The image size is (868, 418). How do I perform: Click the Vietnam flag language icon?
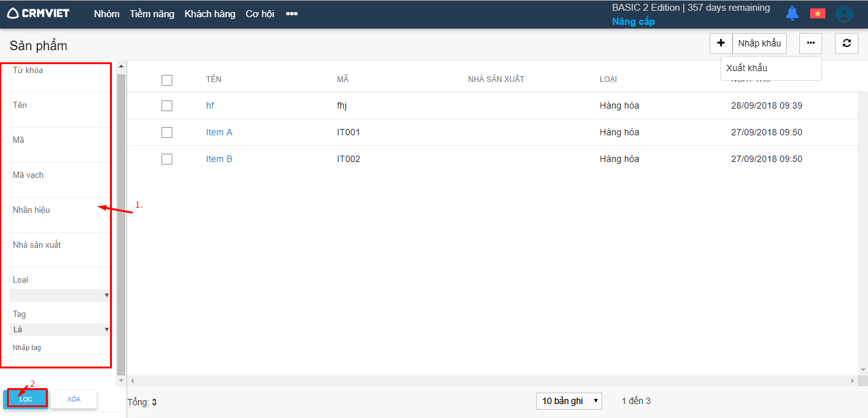(817, 13)
